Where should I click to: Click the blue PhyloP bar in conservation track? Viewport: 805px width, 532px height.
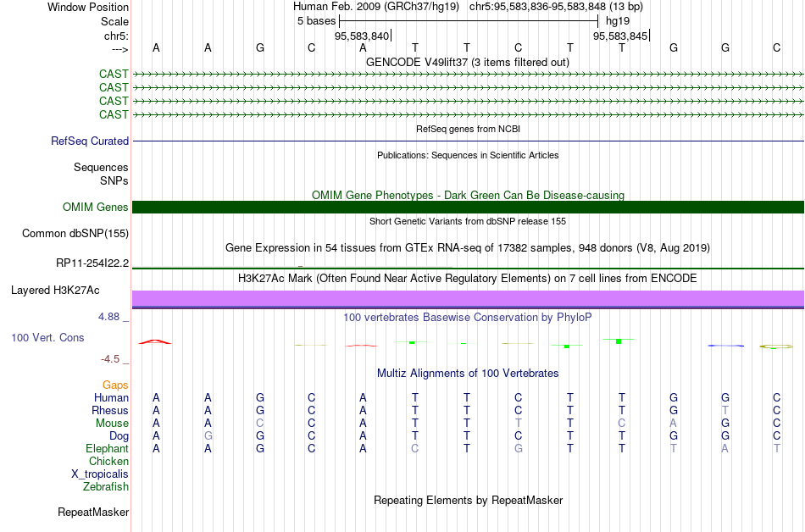pyautogui.click(x=726, y=346)
